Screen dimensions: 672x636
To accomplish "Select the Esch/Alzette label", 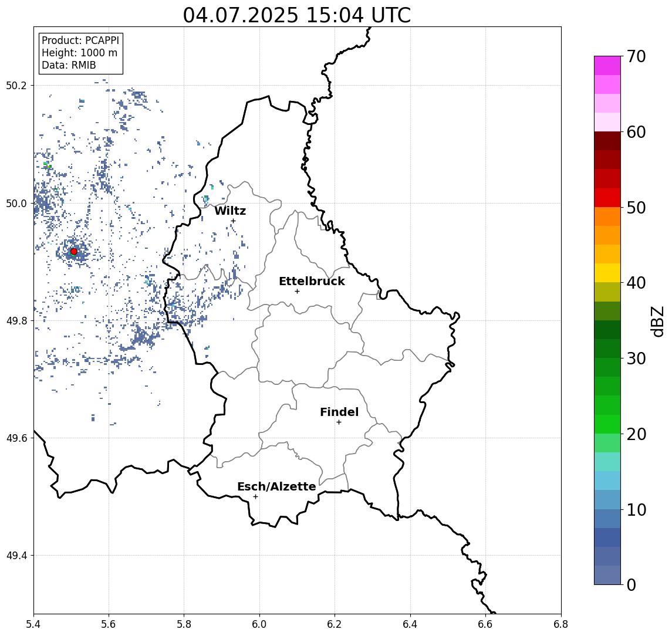I will [276, 486].
